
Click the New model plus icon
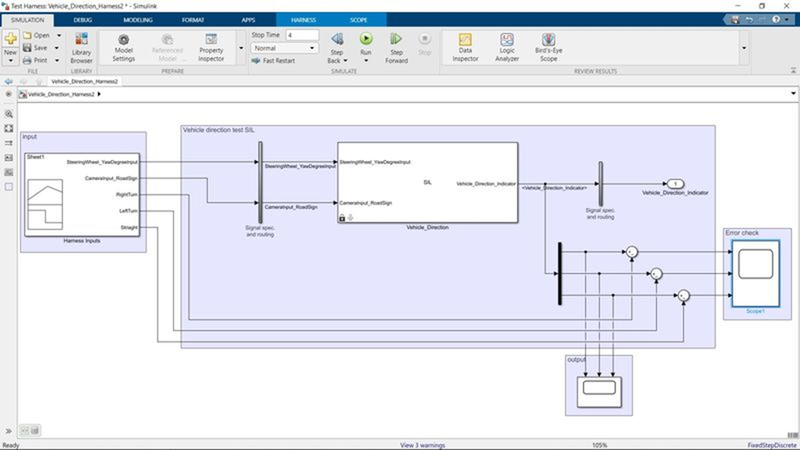pos(10,38)
